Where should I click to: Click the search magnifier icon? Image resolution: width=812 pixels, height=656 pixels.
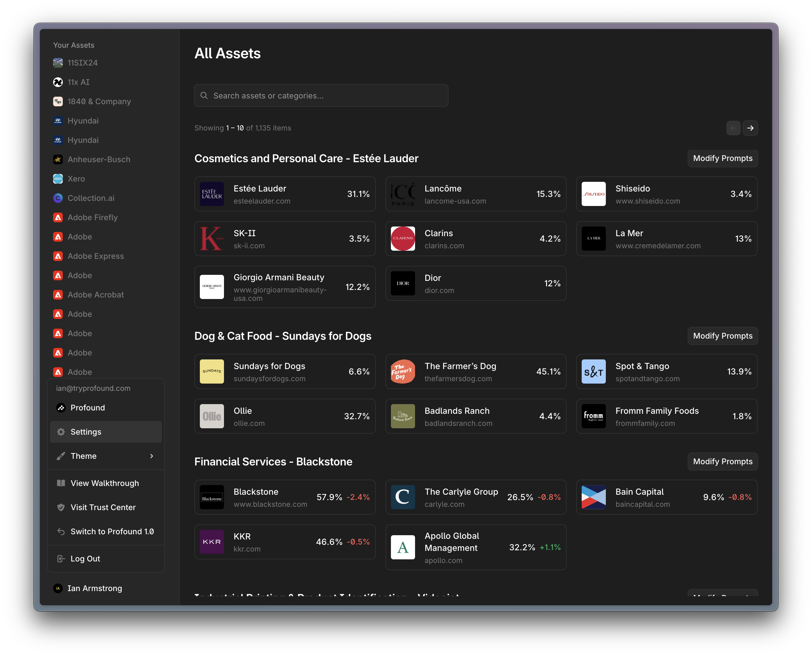[x=204, y=96]
